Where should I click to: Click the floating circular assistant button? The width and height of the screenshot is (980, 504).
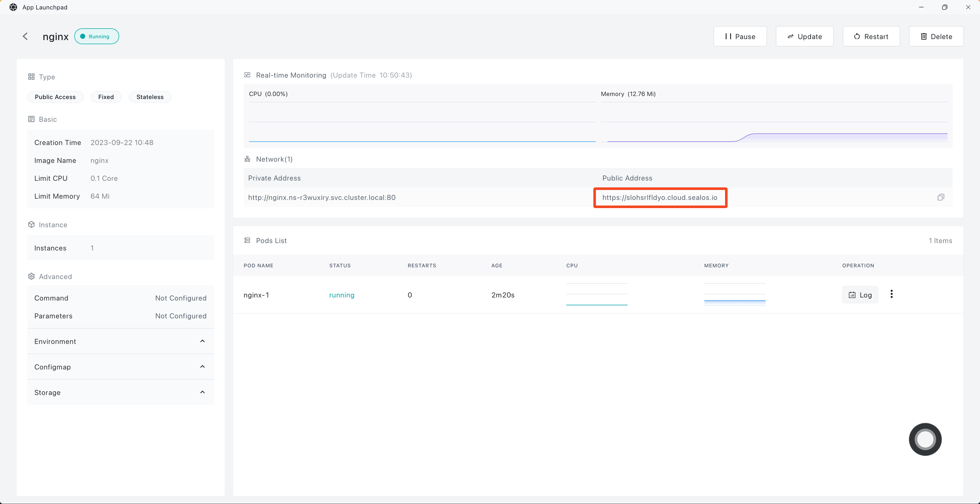[x=925, y=439]
